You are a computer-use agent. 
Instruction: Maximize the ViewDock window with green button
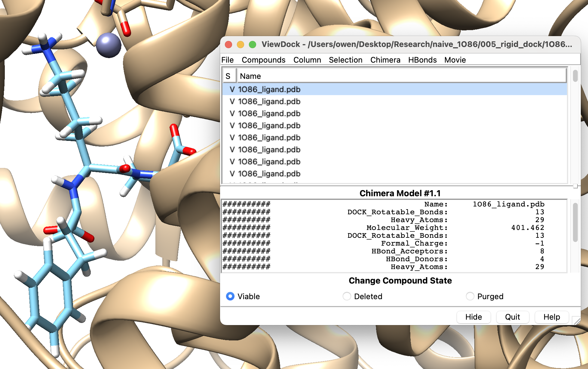(253, 45)
